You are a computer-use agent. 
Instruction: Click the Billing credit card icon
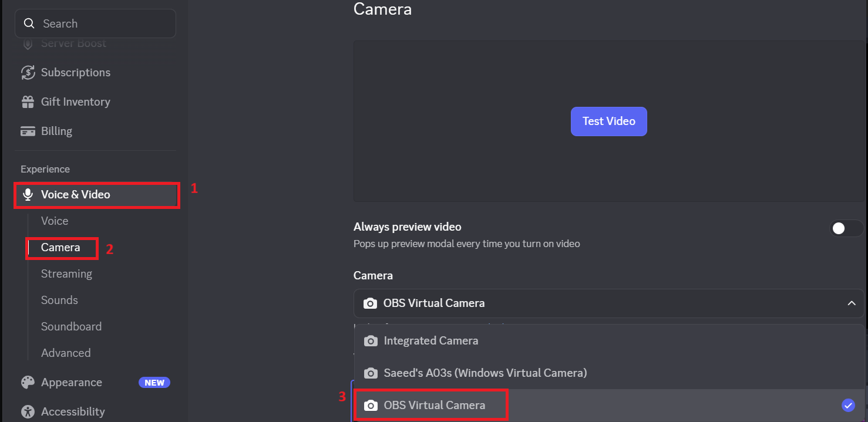pos(28,131)
